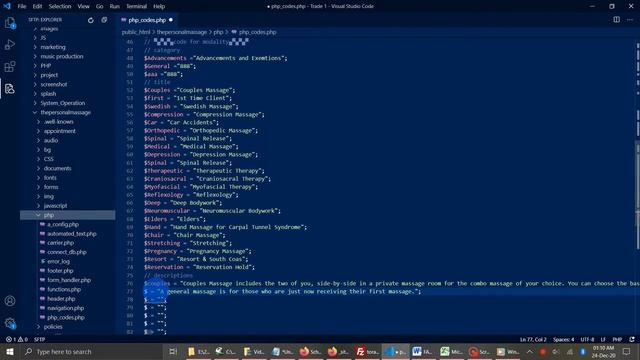Open the FileZilla taskbar icon
Screen dimensions: 640x360
tap(367, 351)
